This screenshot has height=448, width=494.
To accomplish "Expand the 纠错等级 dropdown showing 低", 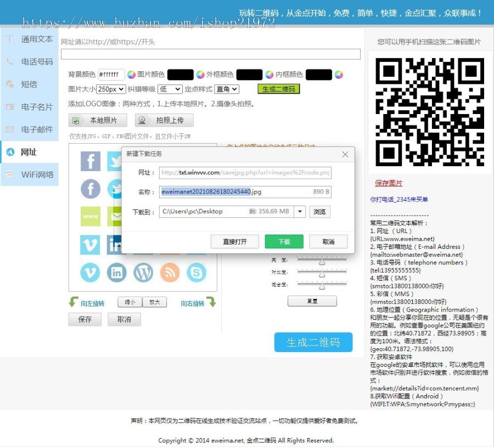I will (170, 89).
